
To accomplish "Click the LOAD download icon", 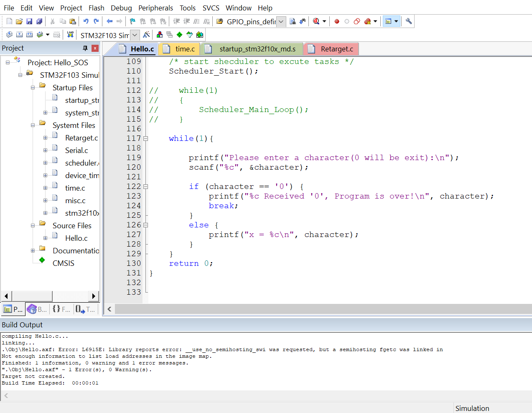I will (70, 35).
